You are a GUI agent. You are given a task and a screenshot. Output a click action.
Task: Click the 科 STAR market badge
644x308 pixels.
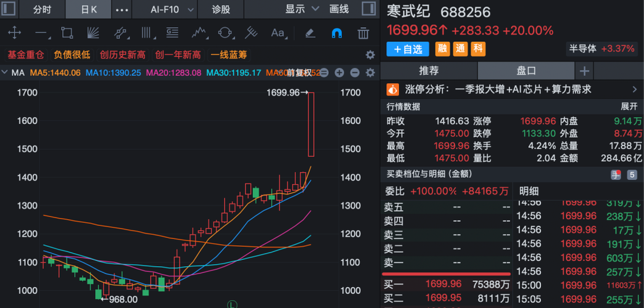(x=478, y=49)
